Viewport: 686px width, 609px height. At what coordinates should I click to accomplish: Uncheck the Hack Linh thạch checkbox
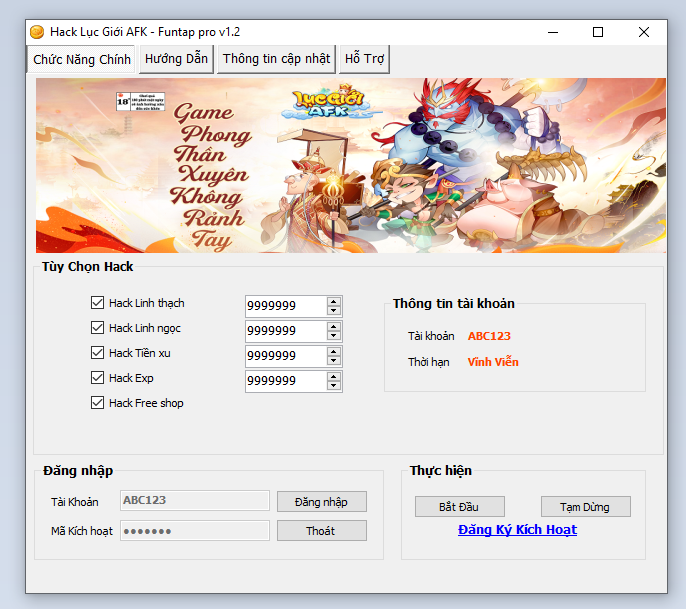point(98,303)
